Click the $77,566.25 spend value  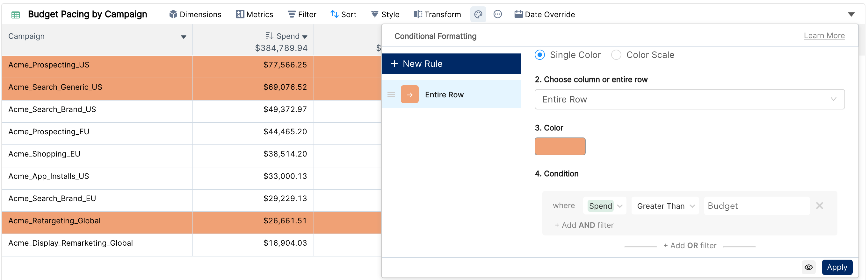285,65
